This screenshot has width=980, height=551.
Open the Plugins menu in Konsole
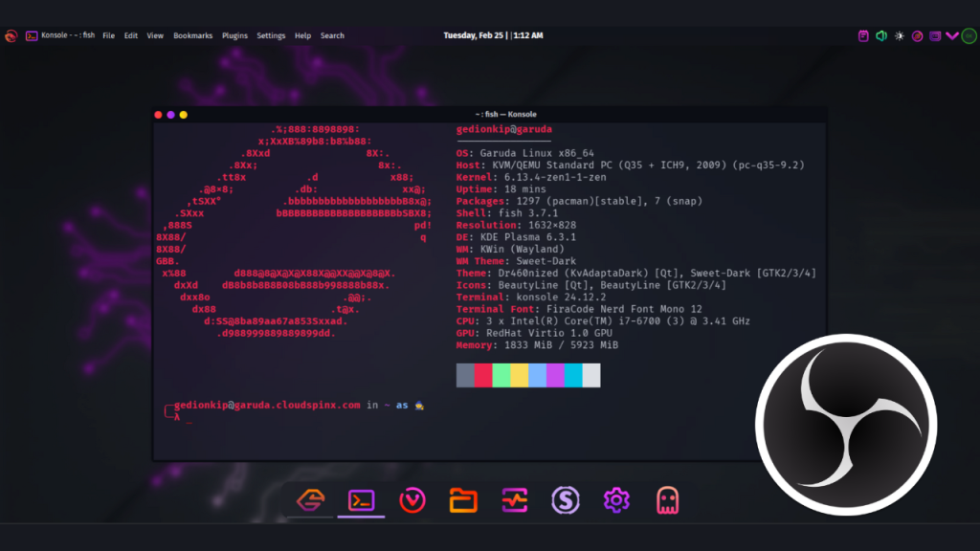coord(234,35)
